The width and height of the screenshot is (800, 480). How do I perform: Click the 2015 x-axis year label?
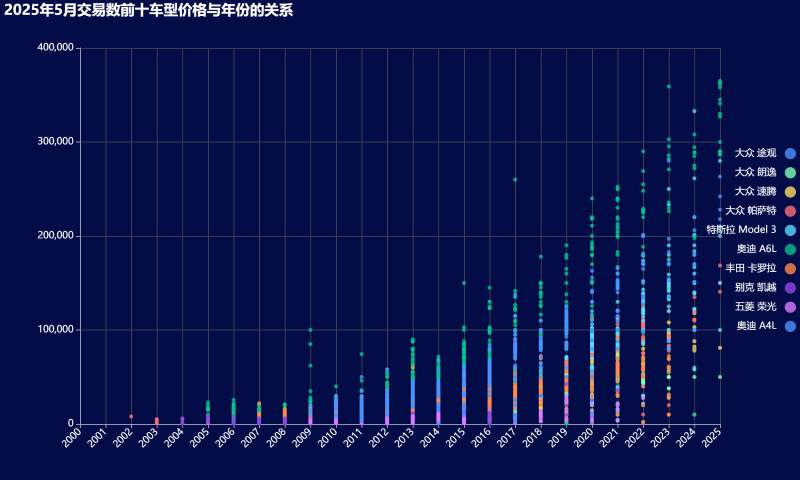455,437
